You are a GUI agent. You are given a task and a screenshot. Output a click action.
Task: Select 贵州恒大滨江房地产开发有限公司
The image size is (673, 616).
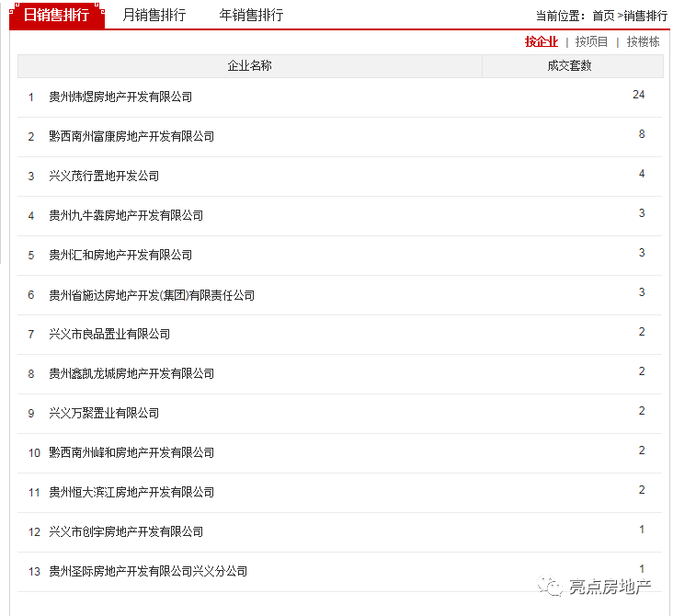[x=131, y=492]
